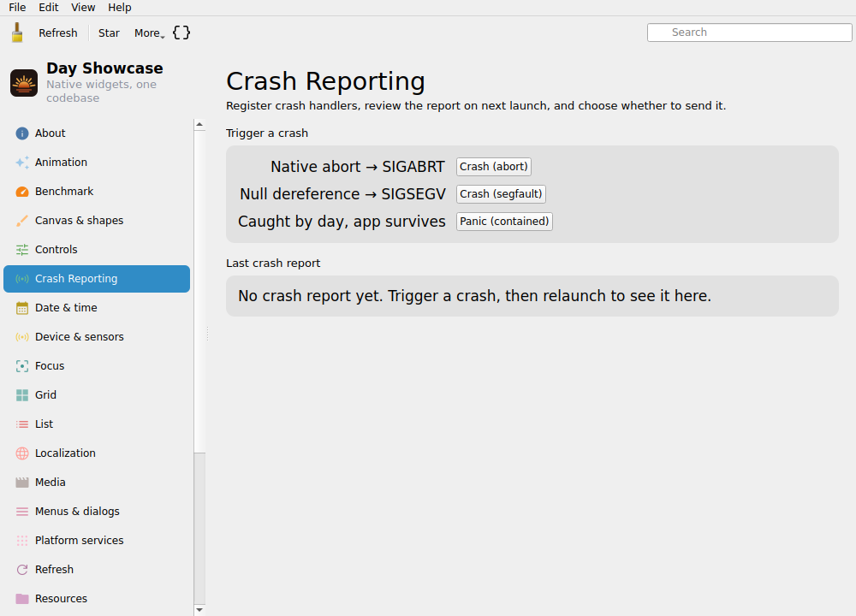Focus the Search input field

[749, 33]
